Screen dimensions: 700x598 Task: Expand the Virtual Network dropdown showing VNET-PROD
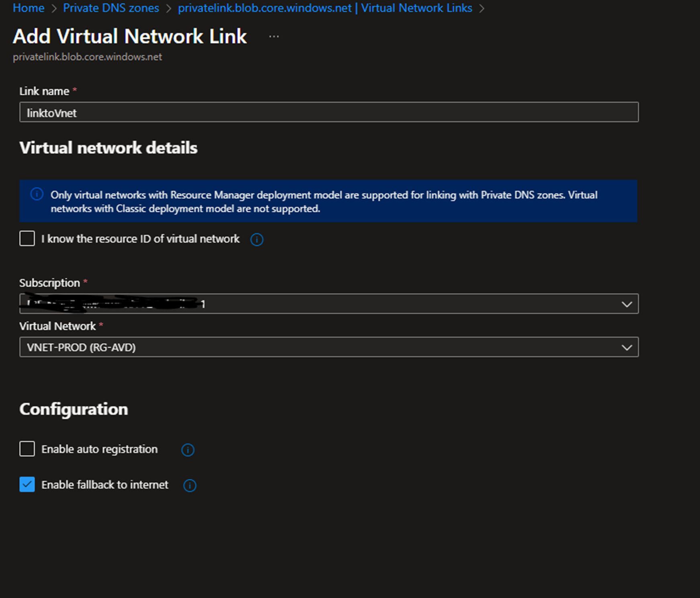pyautogui.click(x=626, y=347)
